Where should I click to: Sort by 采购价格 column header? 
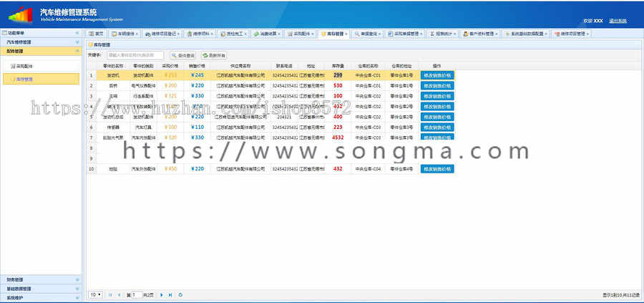[170, 66]
